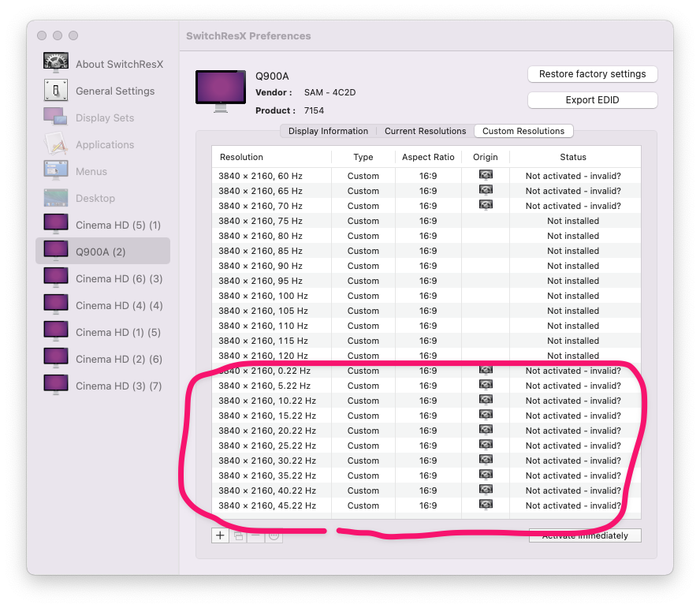The width and height of the screenshot is (700, 608).
Task: Select the Custom Resolutions tab
Action: click(x=523, y=131)
